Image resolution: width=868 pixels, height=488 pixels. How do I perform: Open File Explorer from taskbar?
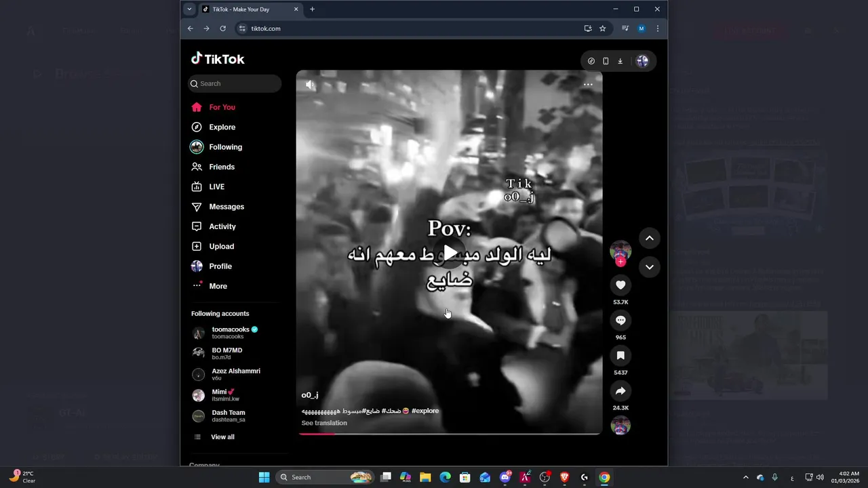425,477
